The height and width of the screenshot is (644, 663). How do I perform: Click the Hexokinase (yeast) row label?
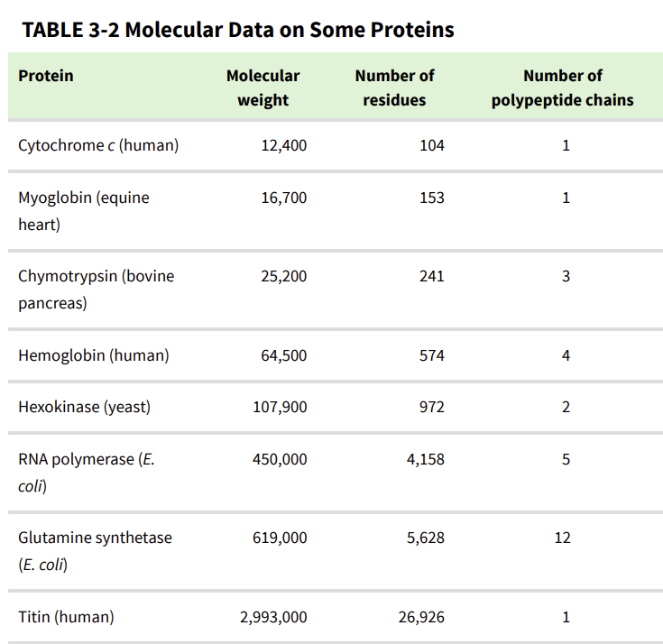(x=84, y=407)
